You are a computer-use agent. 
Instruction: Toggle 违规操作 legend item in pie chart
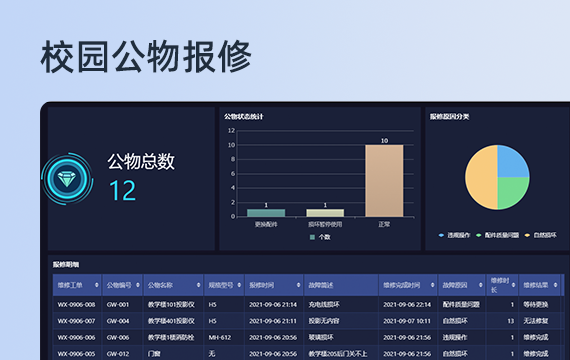point(454,235)
